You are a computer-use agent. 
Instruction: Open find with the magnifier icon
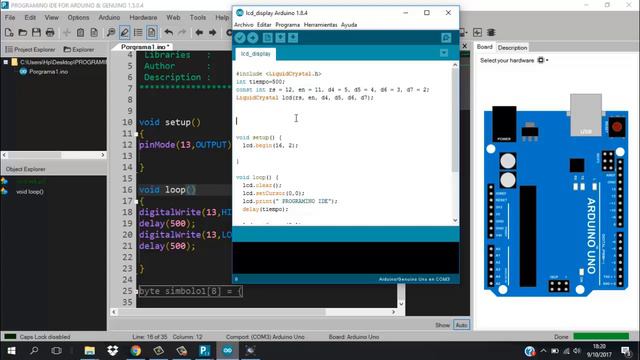111,32
